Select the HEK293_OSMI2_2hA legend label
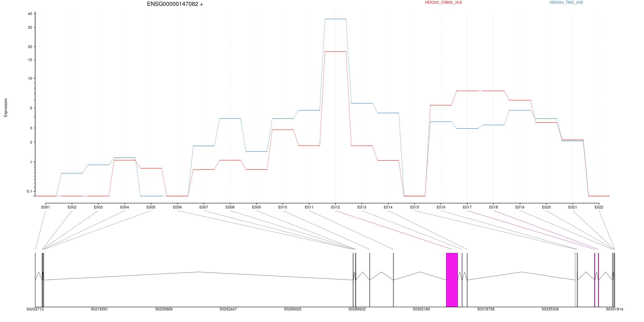The height and width of the screenshot is (322, 644). (x=443, y=2)
